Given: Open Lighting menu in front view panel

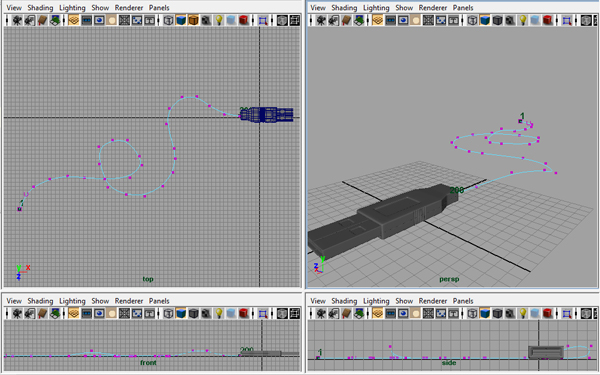Looking at the screenshot, I should pos(72,301).
